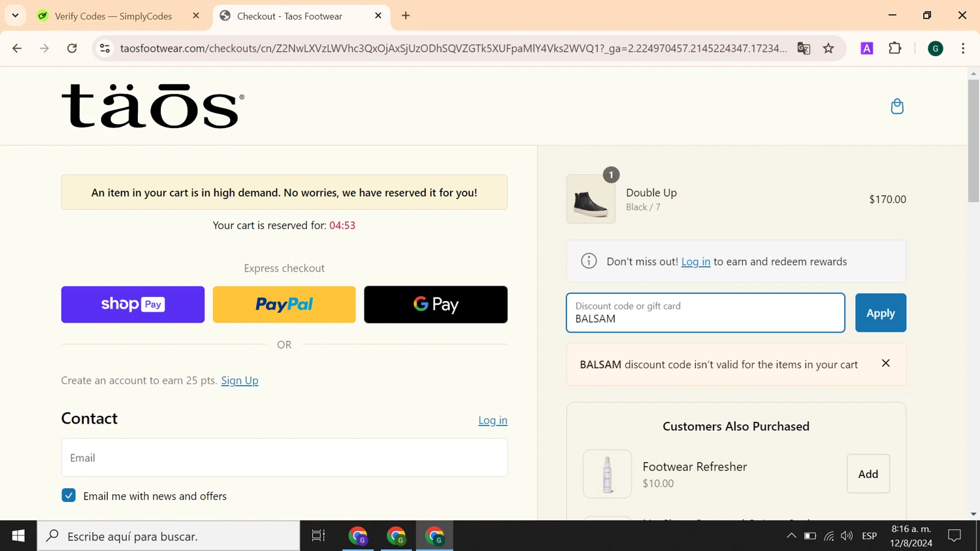This screenshot has width=980, height=551.
Task: Click the browser forward arrow
Action: pos(44,48)
